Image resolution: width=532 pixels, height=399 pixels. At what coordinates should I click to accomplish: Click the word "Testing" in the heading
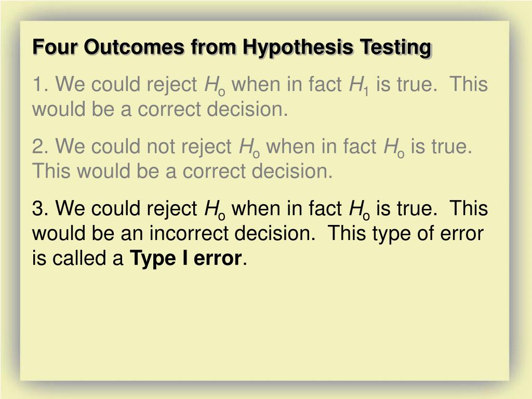(x=396, y=47)
